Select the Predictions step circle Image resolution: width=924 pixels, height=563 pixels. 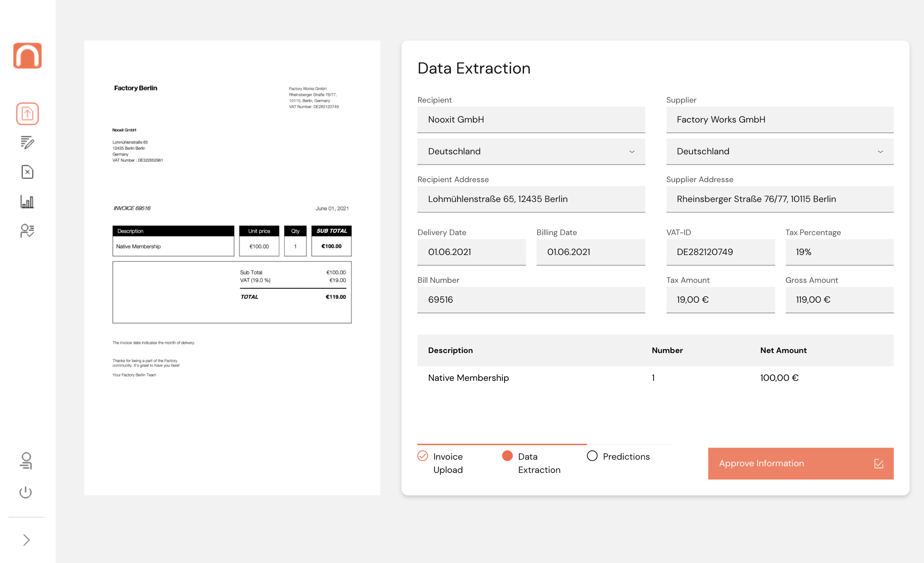(x=592, y=456)
